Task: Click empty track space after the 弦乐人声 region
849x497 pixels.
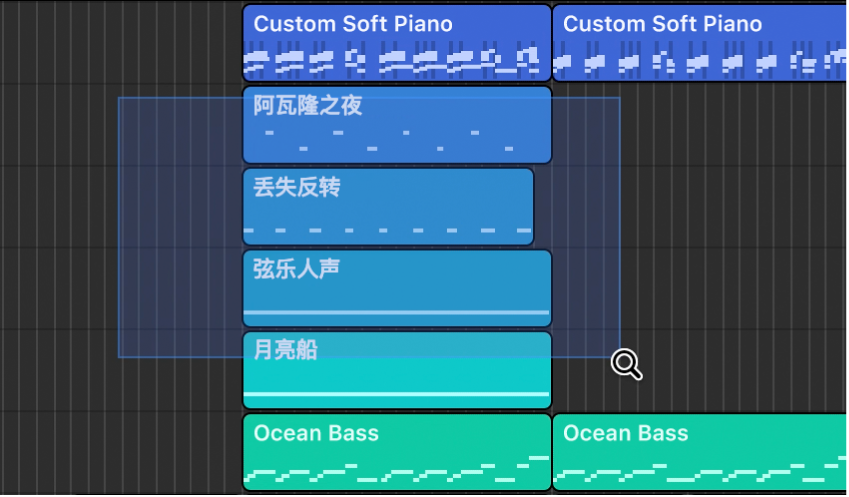Action: point(700,289)
